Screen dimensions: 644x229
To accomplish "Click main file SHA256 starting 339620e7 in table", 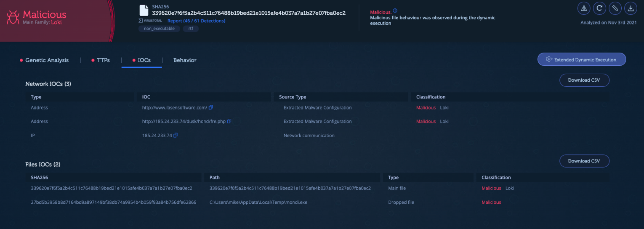I will pos(112,188).
